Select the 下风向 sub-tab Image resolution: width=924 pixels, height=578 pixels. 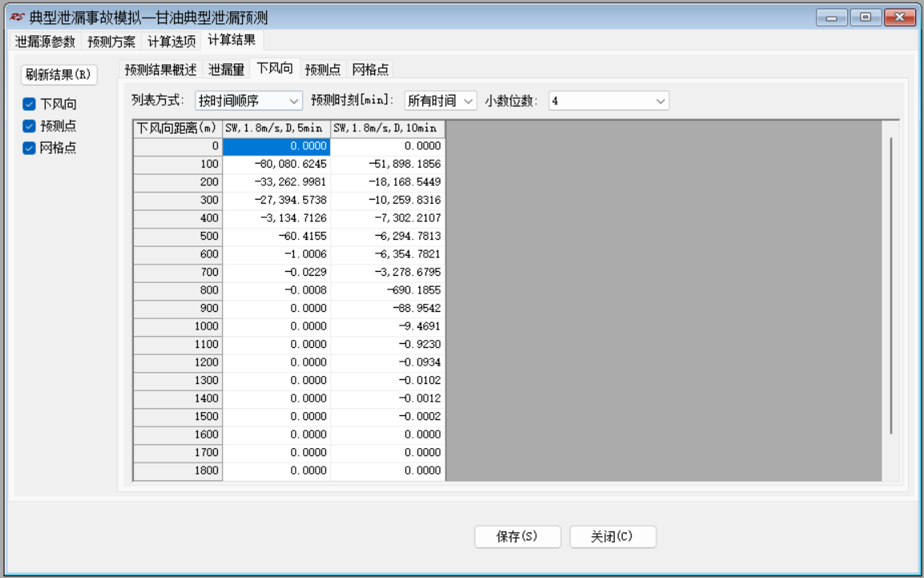(x=275, y=68)
